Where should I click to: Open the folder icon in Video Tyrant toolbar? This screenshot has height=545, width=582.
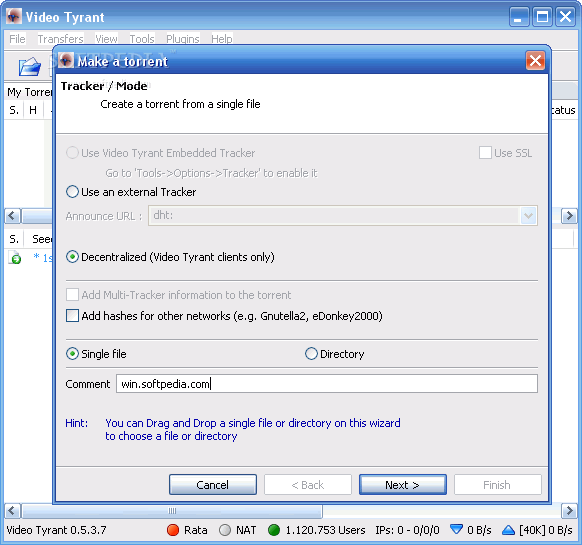tap(30, 66)
